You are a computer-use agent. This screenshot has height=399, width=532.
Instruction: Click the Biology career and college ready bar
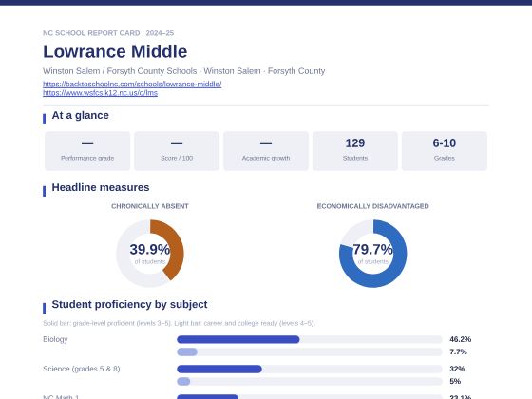(x=310, y=351)
